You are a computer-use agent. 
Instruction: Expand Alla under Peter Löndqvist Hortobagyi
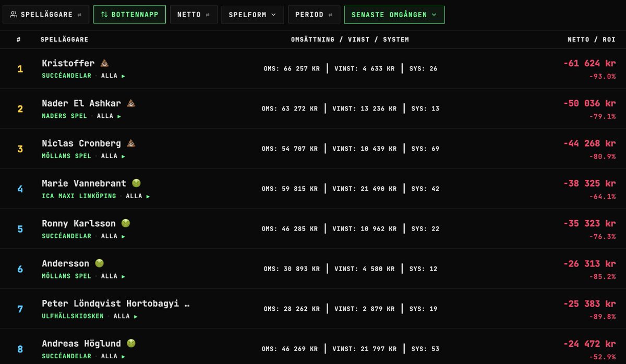(126, 317)
